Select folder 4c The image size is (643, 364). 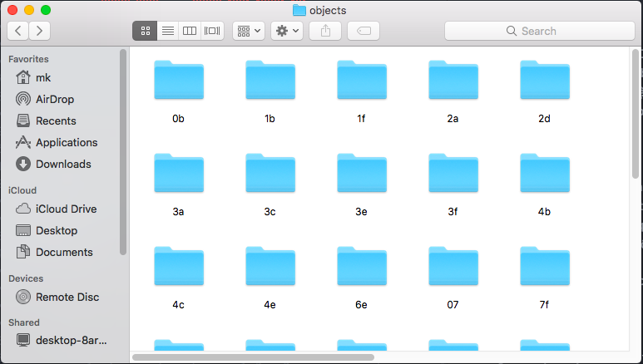[179, 267]
